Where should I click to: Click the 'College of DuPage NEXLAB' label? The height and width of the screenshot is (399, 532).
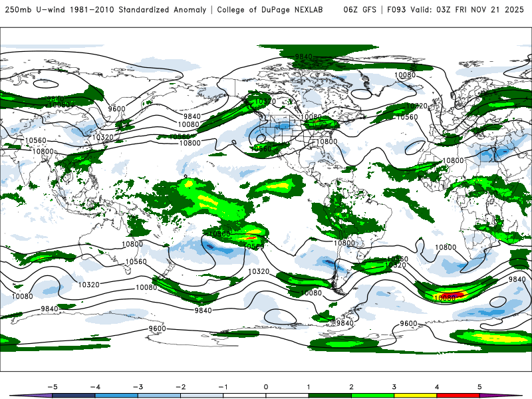(270, 9)
